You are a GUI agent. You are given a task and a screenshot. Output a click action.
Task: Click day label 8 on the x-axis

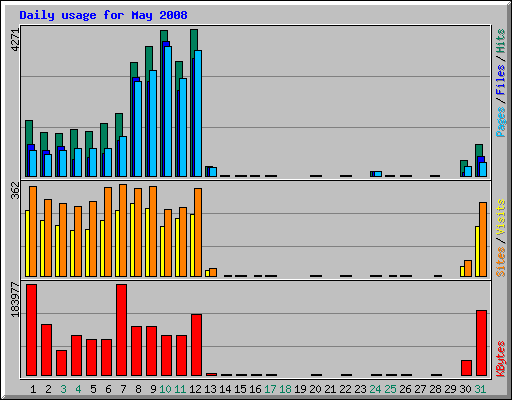click(x=138, y=389)
